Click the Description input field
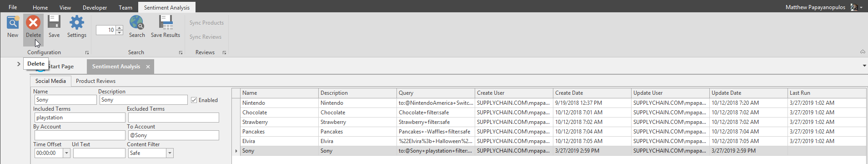The image size is (868, 164). pos(143,100)
